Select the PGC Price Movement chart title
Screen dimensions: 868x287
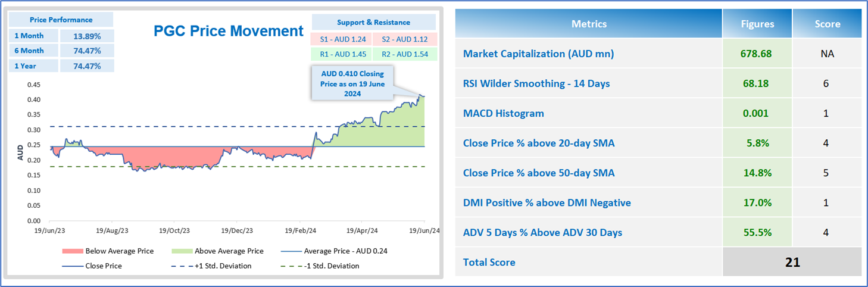[x=229, y=32]
